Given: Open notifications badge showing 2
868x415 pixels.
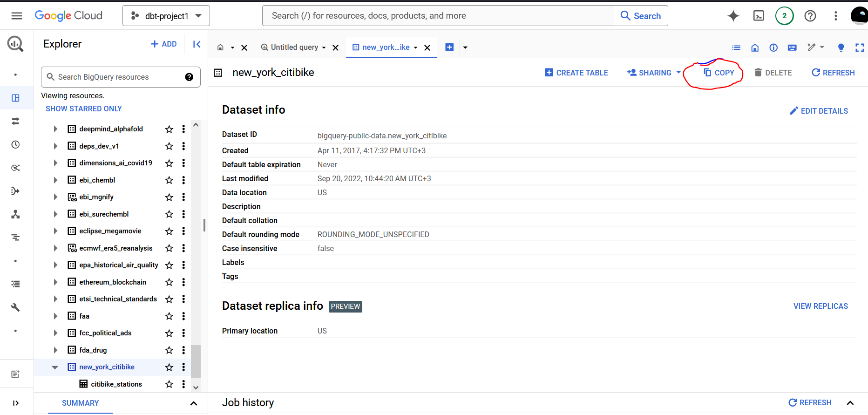Looking at the screenshot, I should tap(784, 16).
